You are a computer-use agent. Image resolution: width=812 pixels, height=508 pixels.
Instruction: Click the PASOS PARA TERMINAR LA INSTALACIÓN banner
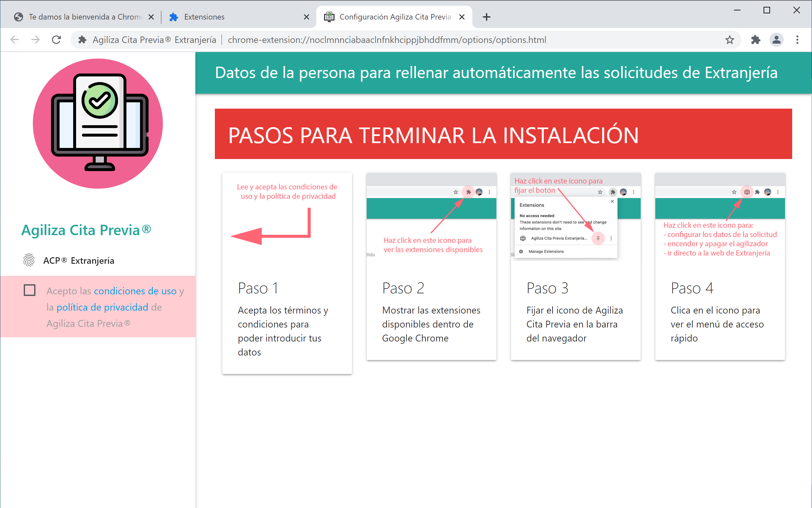pyautogui.click(x=504, y=134)
